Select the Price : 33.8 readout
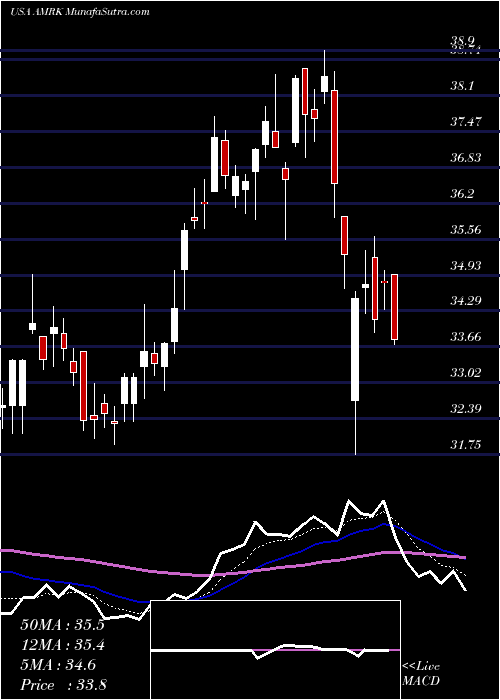The image size is (500, 700). click(x=62, y=685)
